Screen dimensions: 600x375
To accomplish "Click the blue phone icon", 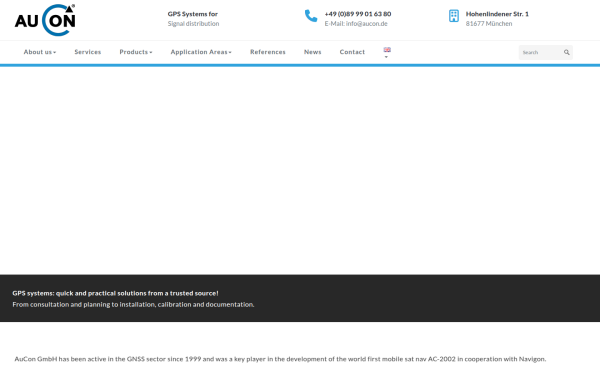I will click(x=311, y=16).
